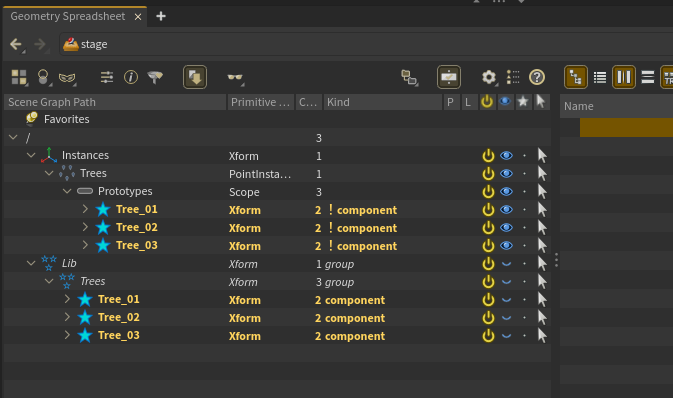This screenshot has width=673, height=398.
Task: Expand Tree_01 under Prototypes
Action: tap(85, 209)
